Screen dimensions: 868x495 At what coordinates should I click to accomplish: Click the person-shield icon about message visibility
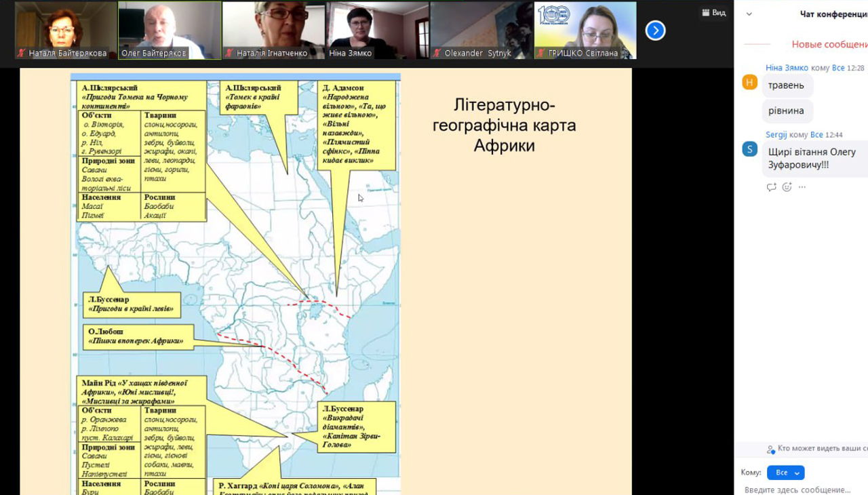[x=770, y=449]
